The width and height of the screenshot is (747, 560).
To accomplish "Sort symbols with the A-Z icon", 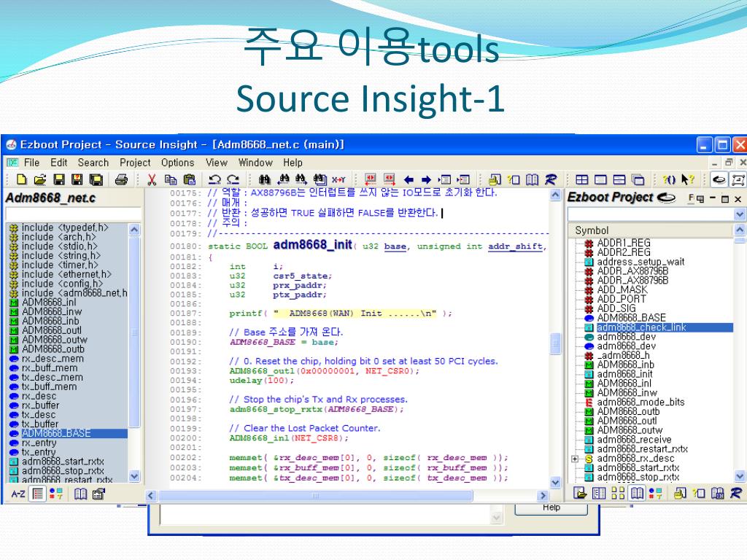I will pos(18,494).
